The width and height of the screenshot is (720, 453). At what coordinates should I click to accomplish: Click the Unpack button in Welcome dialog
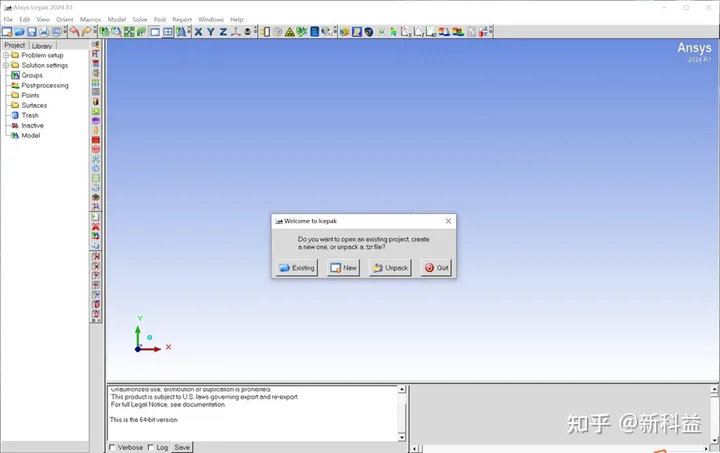(x=390, y=268)
